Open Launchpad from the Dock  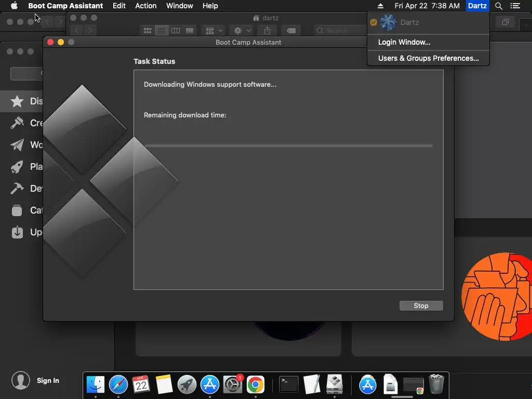click(x=187, y=384)
